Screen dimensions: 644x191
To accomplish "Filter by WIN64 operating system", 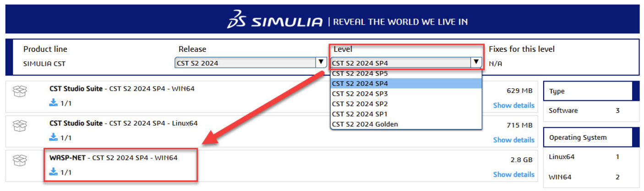I will (560, 177).
